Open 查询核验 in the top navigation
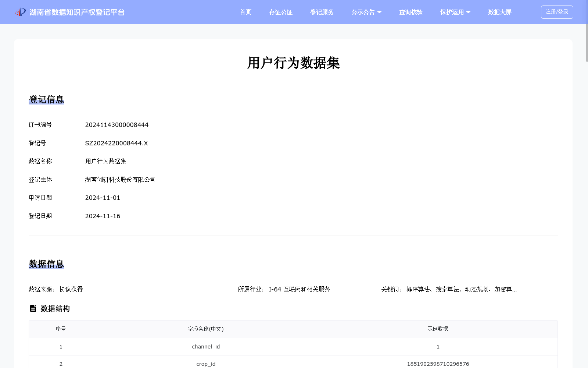This screenshot has height=368, width=588. (411, 12)
